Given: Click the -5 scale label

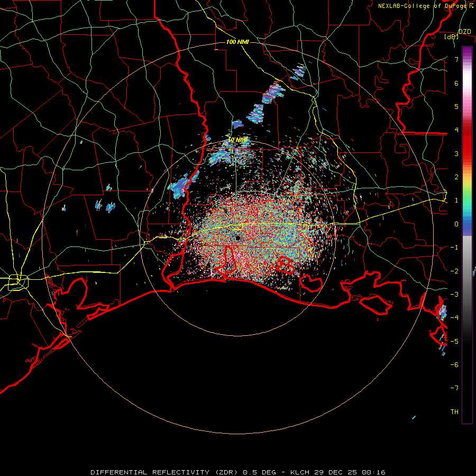Looking at the screenshot, I should pos(454,342).
